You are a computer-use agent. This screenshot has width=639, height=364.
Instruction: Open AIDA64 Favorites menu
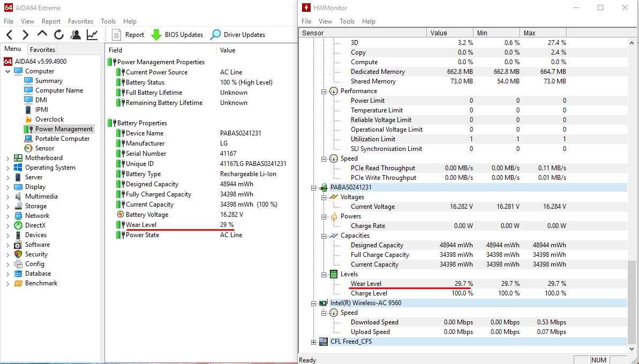click(x=80, y=21)
